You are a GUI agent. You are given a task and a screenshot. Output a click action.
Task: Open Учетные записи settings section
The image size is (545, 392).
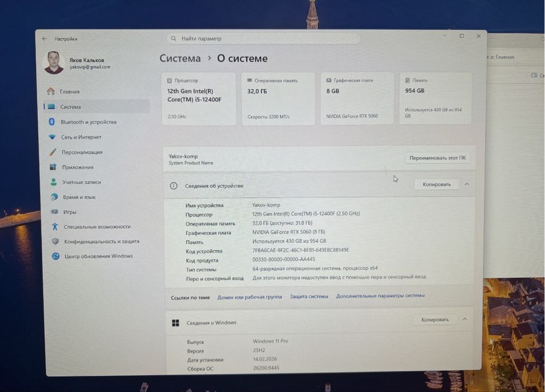click(x=99, y=182)
